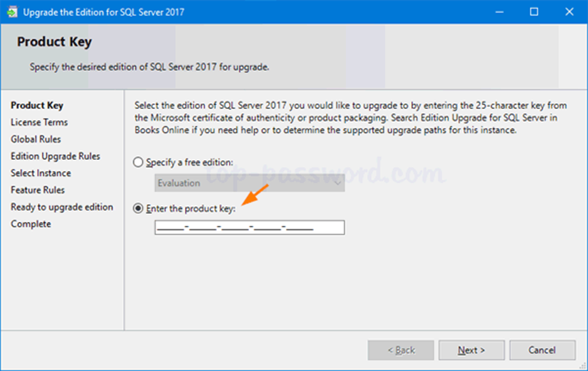
Task: Select the "Specify a free edition" radio button
Action: tap(139, 162)
